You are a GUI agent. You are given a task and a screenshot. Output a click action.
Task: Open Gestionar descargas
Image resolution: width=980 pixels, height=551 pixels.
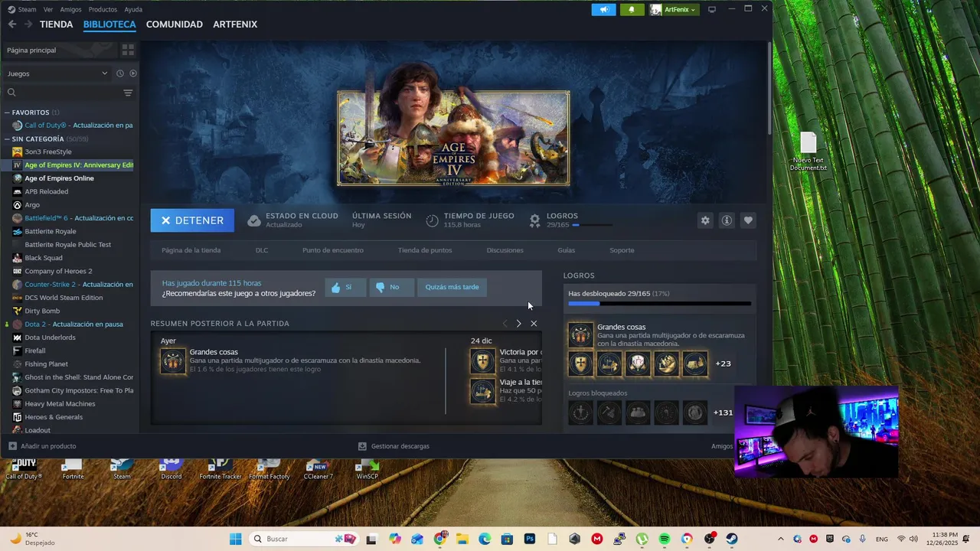click(394, 446)
